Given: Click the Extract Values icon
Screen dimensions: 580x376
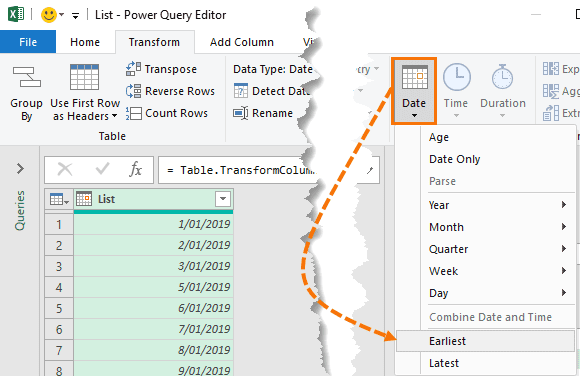Looking at the screenshot, I should (551, 113).
